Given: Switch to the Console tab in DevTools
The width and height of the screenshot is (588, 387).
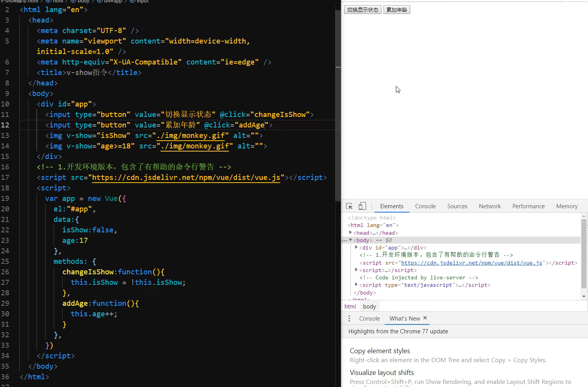Looking at the screenshot, I should (425, 206).
